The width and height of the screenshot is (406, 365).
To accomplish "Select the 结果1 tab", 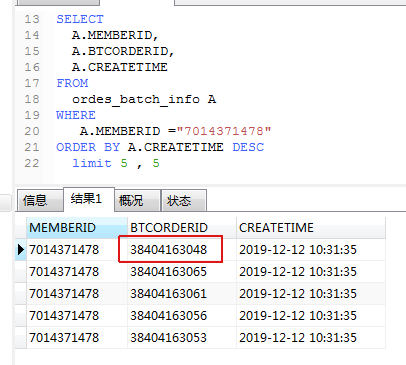I will [x=89, y=199].
